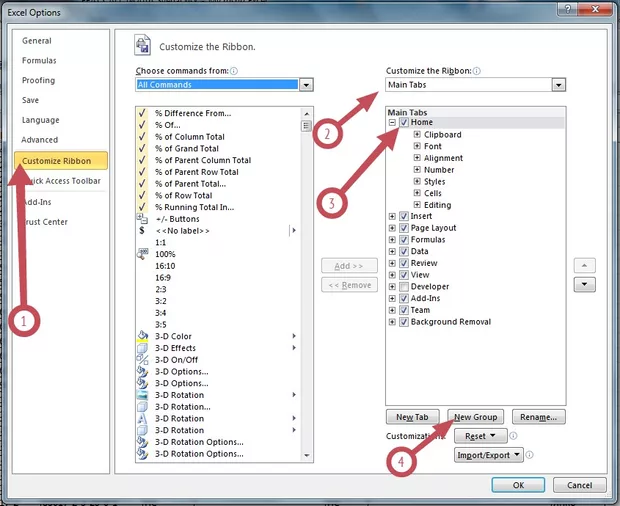Click the % of Grand Total checkmark icon
The height and width of the screenshot is (506, 620).
pyautogui.click(x=142, y=148)
